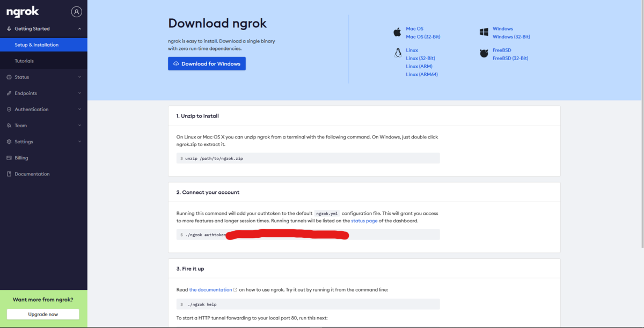Viewport: 644px width, 328px height.
Task: Open the user account avatar icon
Action: pos(77,11)
